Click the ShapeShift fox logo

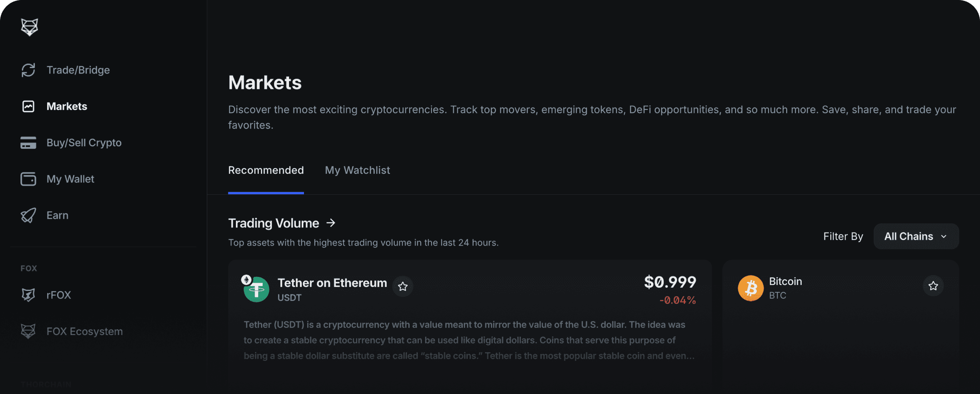29,27
